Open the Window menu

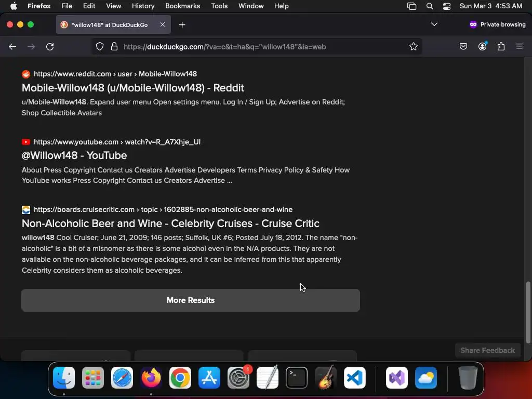click(251, 6)
